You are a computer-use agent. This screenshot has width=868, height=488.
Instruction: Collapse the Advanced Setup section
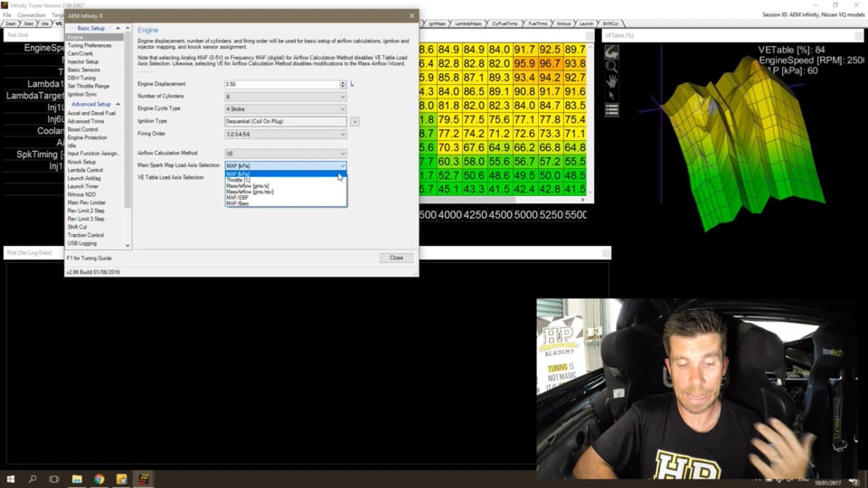point(118,104)
